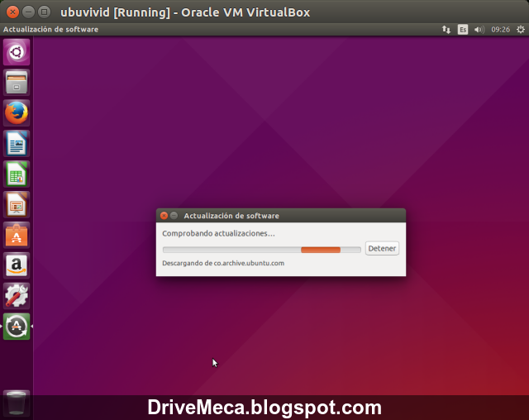Screen dimensions: 529x420
Task: Open System Settings gear-and-wrench icon
Action: 17,296
